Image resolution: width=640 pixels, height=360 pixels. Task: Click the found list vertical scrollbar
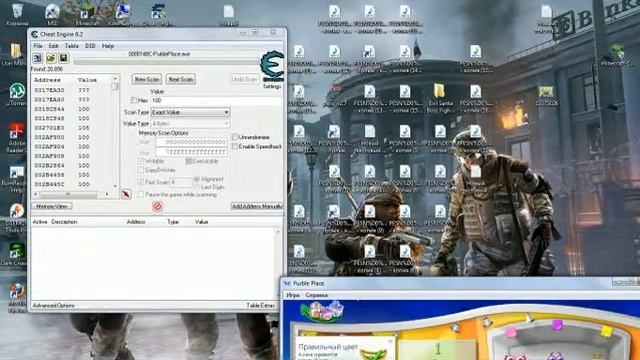point(115,132)
